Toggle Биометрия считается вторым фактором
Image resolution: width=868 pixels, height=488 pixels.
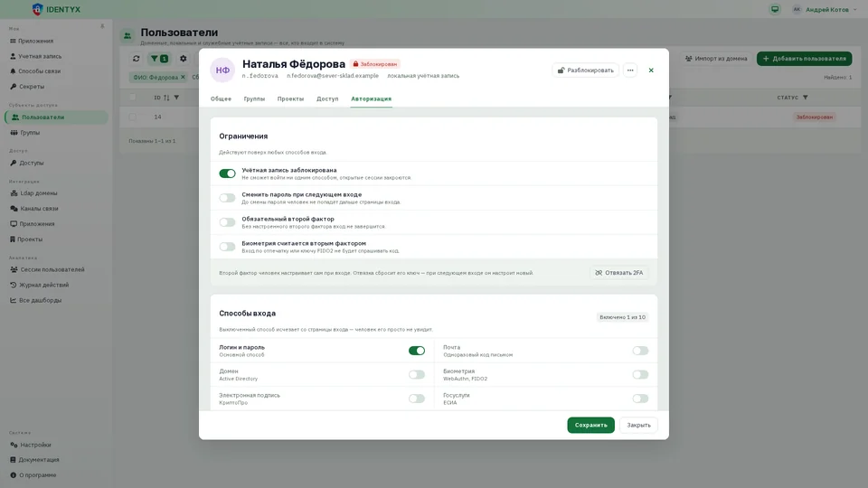227,247
